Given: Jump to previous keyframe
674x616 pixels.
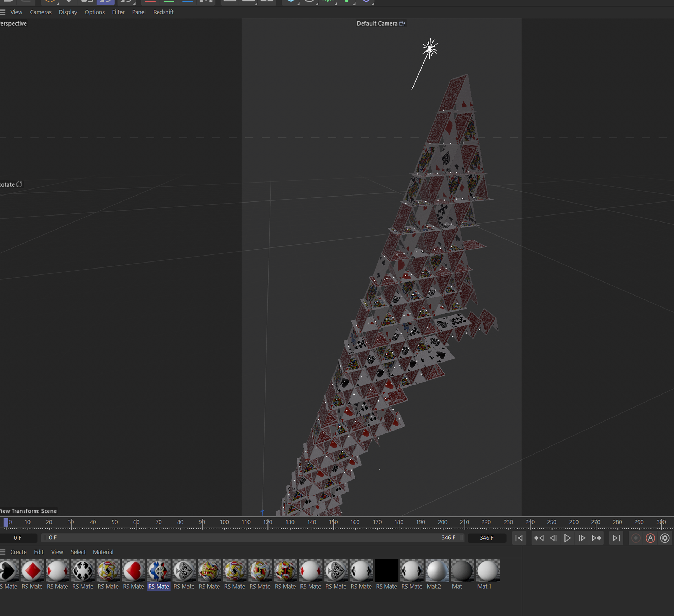Looking at the screenshot, I should coord(538,538).
